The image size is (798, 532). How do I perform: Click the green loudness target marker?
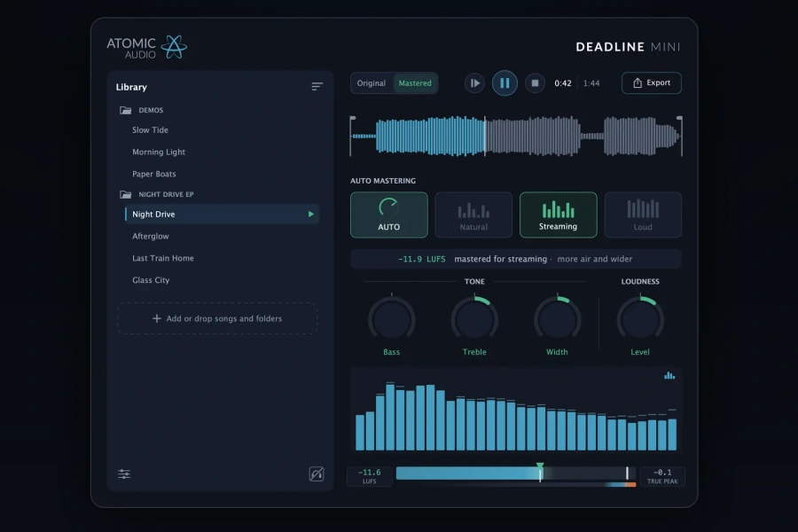pos(540,466)
